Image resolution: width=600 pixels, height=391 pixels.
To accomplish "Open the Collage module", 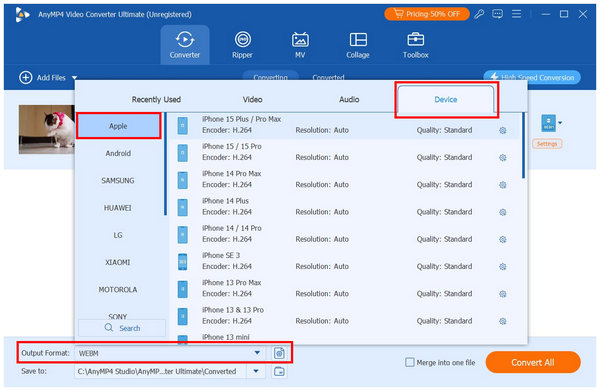I will pyautogui.click(x=358, y=45).
